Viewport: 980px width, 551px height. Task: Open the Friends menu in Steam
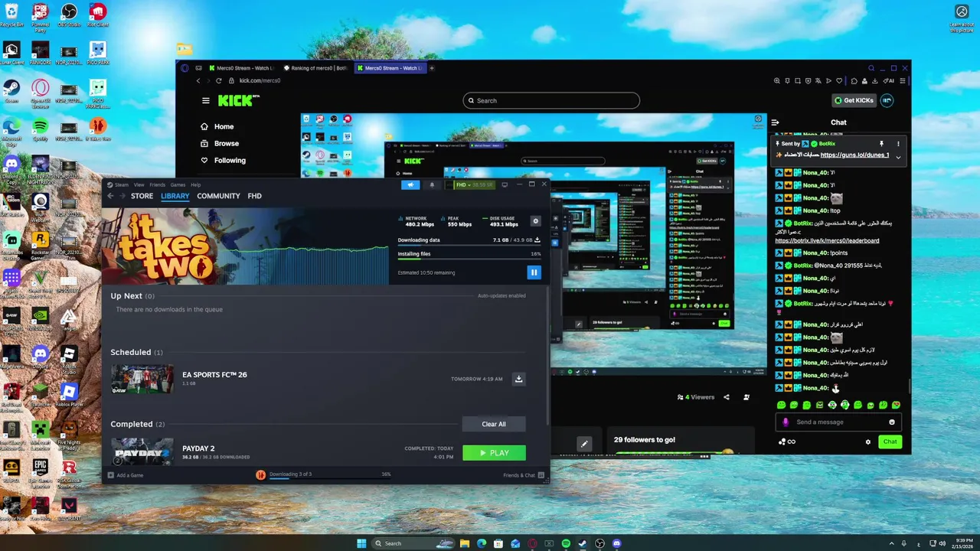coord(157,184)
